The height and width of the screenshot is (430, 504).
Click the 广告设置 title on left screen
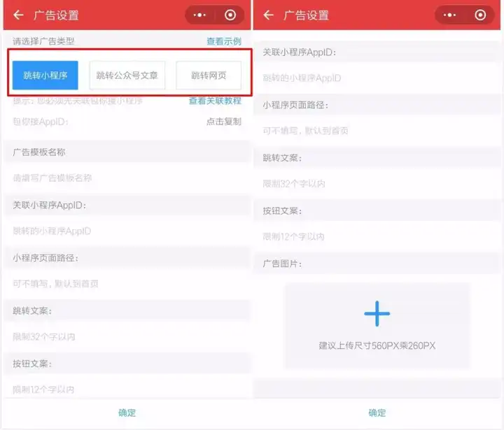coord(56,15)
